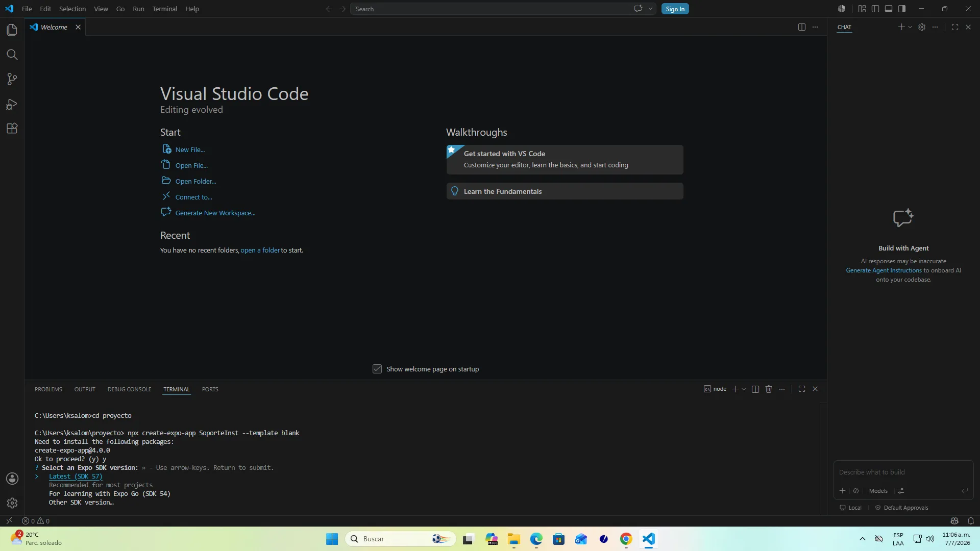
Task: Show notifications bell in status bar
Action: tap(971, 521)
